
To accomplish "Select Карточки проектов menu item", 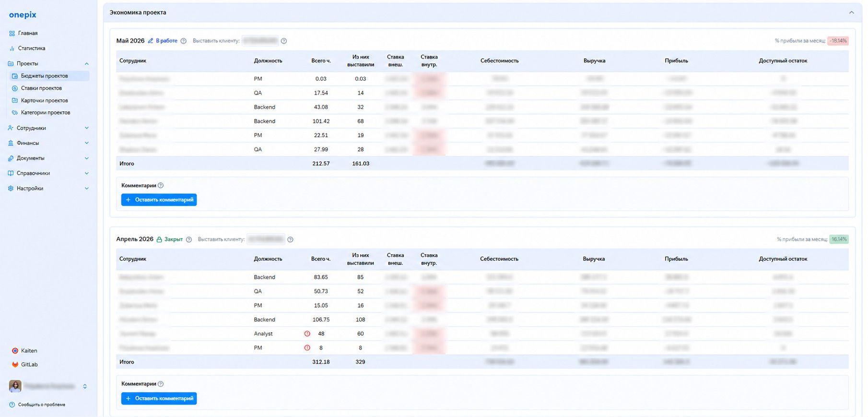I will click(44, 101).
